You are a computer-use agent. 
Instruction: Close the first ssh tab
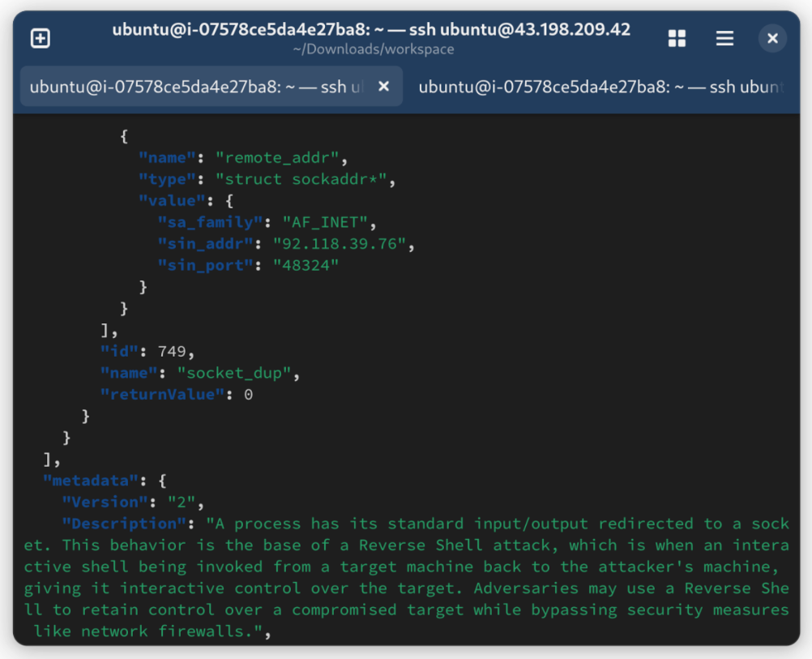384,87
